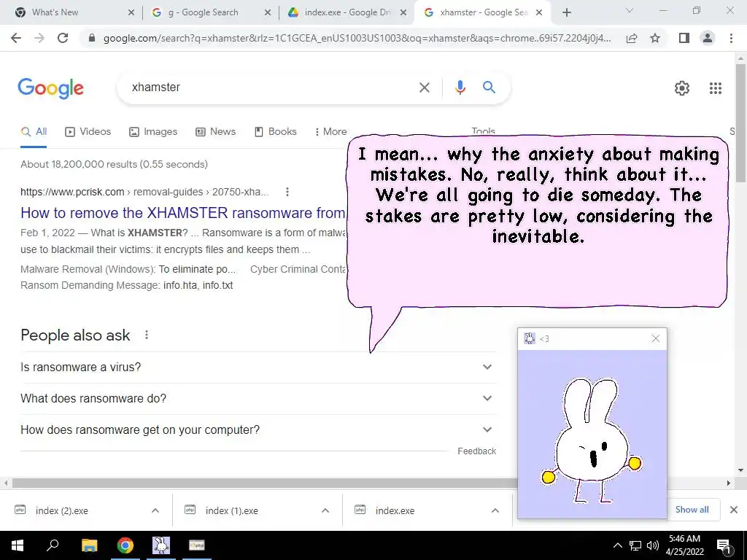This screenshot has width=747, height=560.
Task: Open index (1).exe download options
Action: (325, 510)
